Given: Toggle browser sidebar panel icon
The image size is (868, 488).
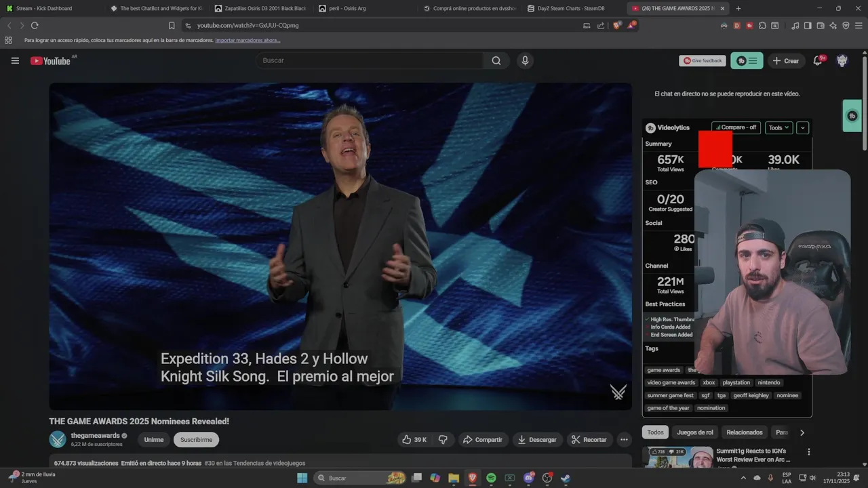Looking at the screenshot, I should click(x=808, y=25).
